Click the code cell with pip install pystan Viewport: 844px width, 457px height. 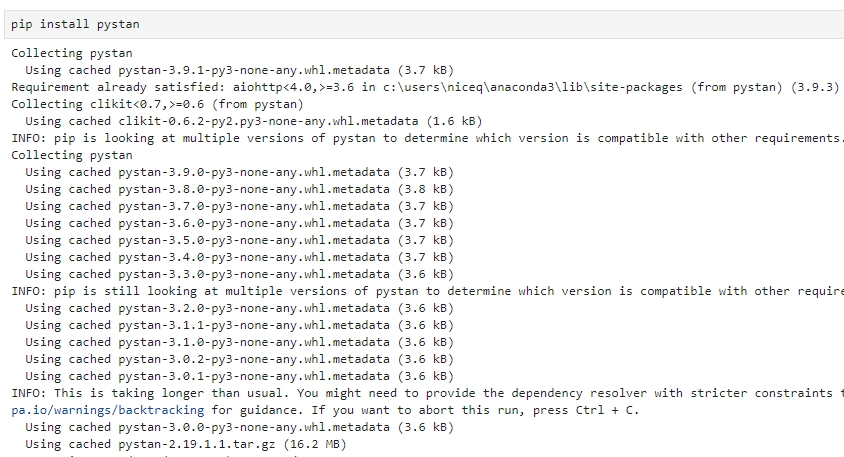point(424,24)
